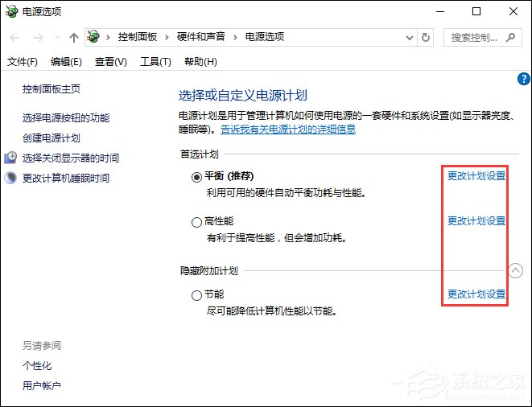
Task: Click the 选择或自定义电源计划 heading
Action: pos(243,96)
